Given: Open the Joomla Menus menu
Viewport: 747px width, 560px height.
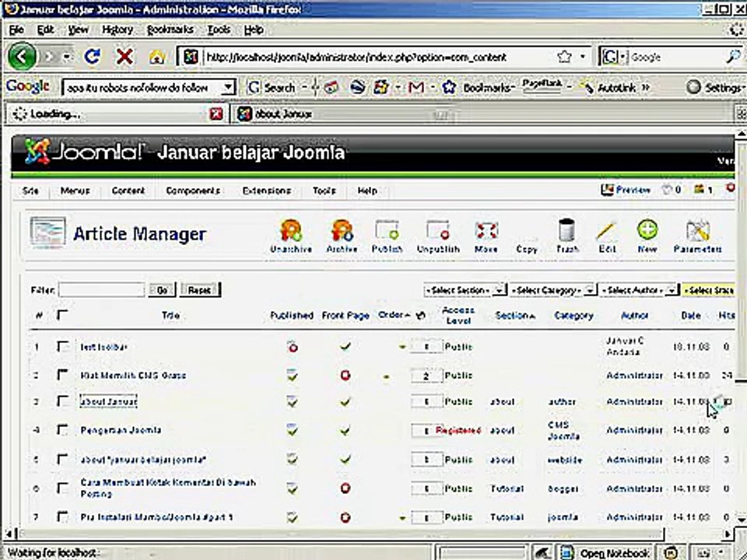Looking at the screenshot, I should coord(75,191).
